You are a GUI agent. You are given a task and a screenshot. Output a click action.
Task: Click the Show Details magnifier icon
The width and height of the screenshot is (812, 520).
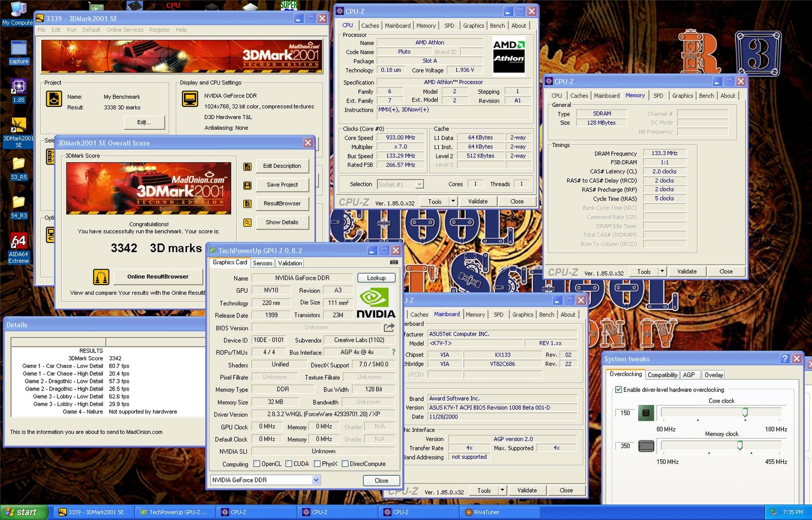(x=247, y=222)
